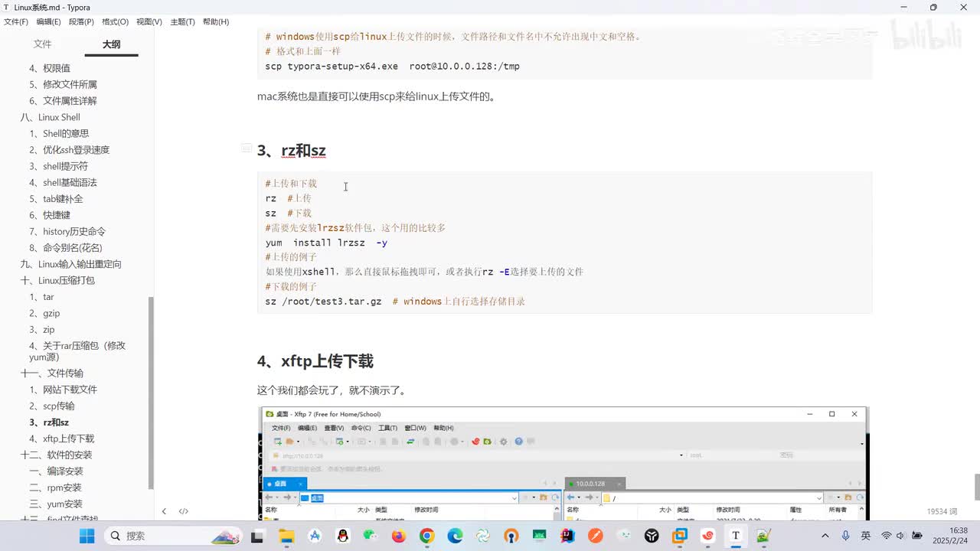Jump to 十、Linux压缩打包 section

pos(57,280)
